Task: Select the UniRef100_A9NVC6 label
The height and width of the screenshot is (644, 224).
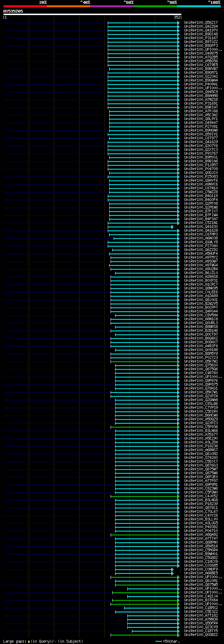Action: pyautogui.click(x=201, y=184)
